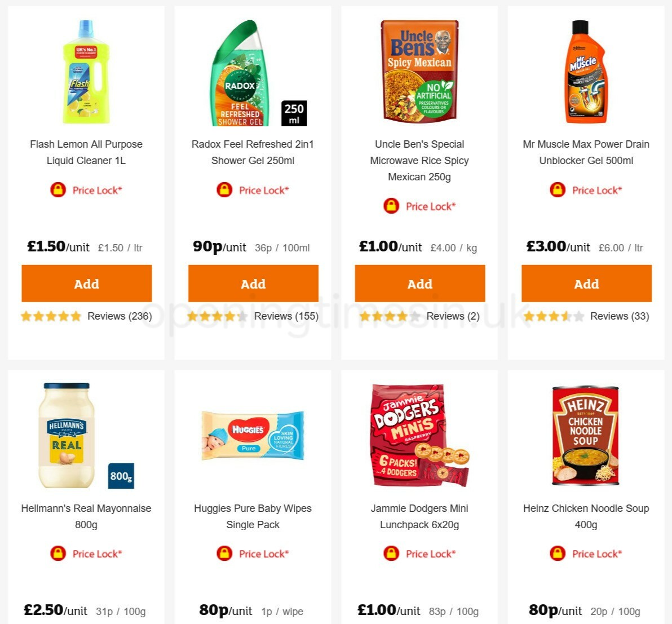This screenshot has height=624, width=672.
Task: Open the Uncle Ben's Spicy Mexican product page
Action: (x=419, y=160)
